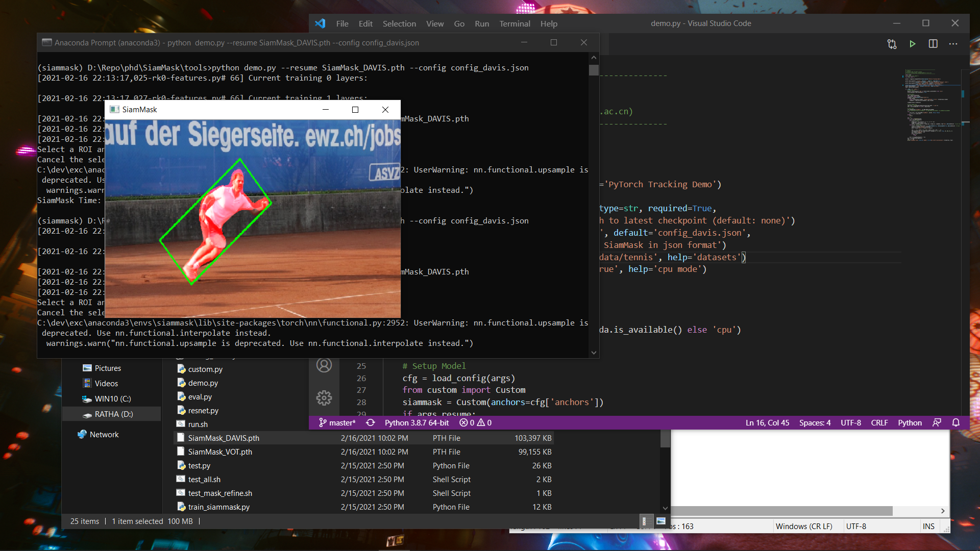Click the VS Code logo icon
This screenshot has height=551, width=980.
click(x=320, y=23)
